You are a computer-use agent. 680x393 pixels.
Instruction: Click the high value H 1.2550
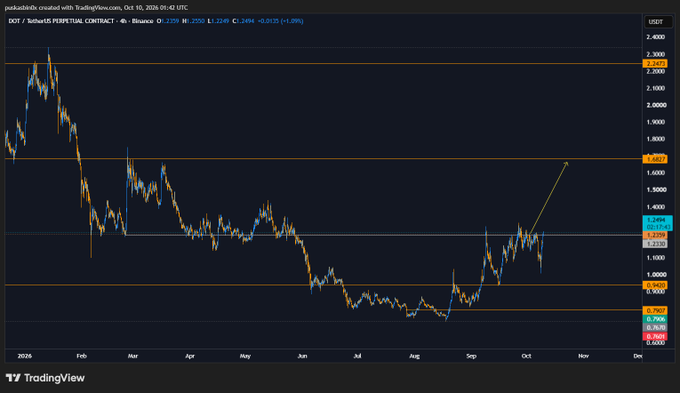pos(193,21)
